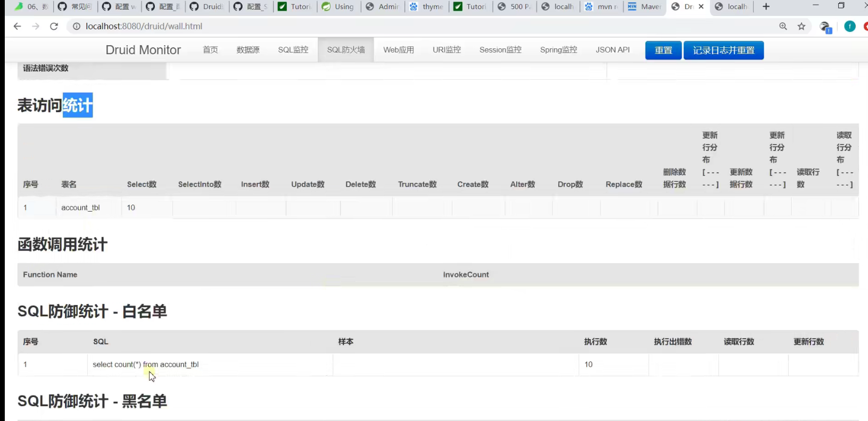Click the 语法错误次数 row label
The image size is (868, 421).
[46, 68]
